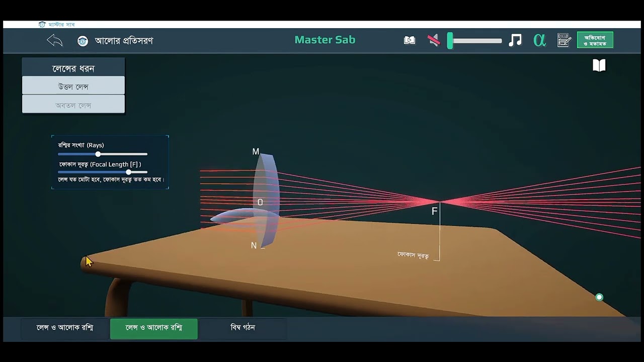The height and width of the screenshot is (362, 644).
Task: Click the lens top label M
Action: pyautogui.click(x=256, y=152)
